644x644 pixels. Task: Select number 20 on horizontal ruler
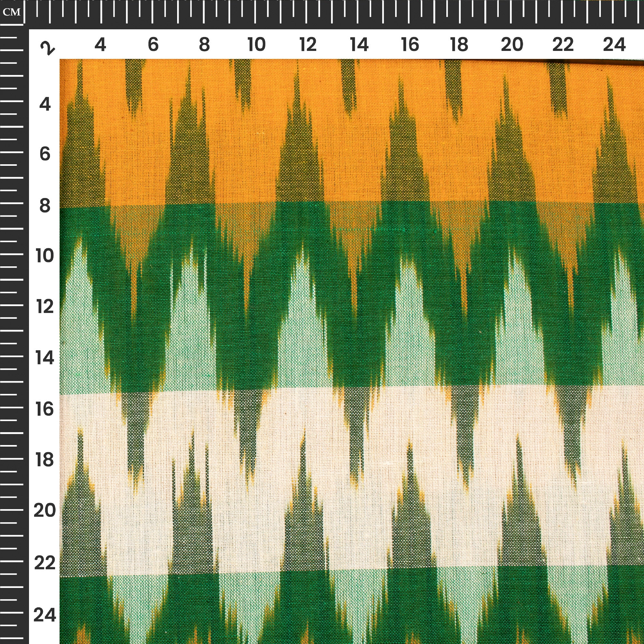pos(512,45)
